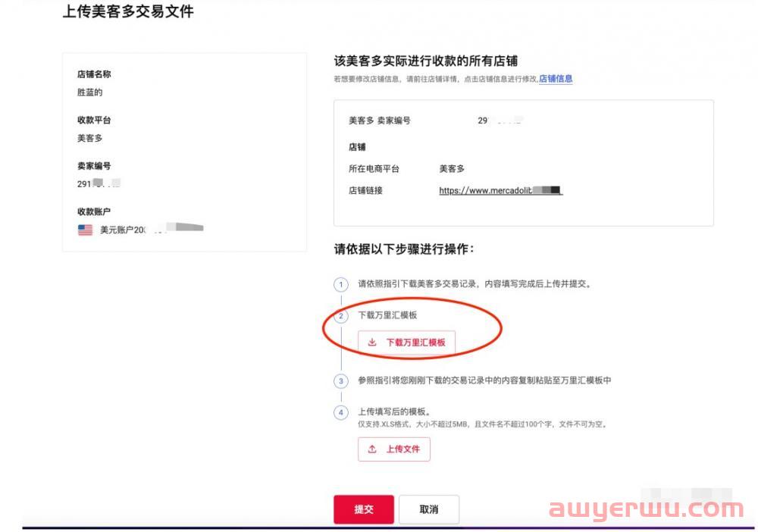Click the 收款平台 label

94,120
